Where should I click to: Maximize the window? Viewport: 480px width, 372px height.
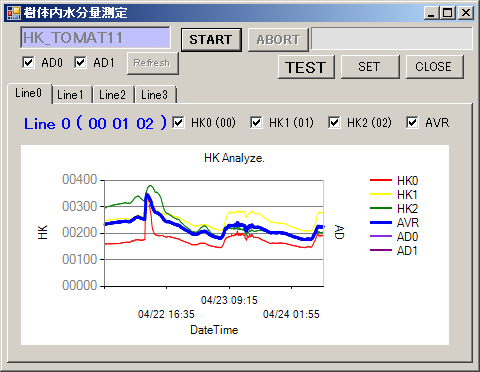coord(448,13)
